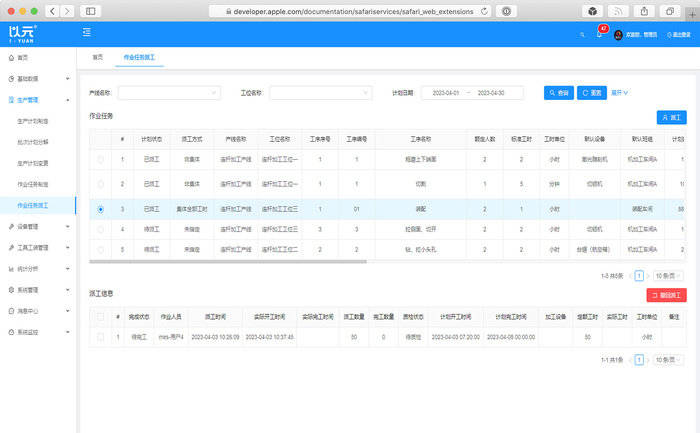Click the user avatar in the header
This screenshot has width=700, height=433.
point(619,34)
